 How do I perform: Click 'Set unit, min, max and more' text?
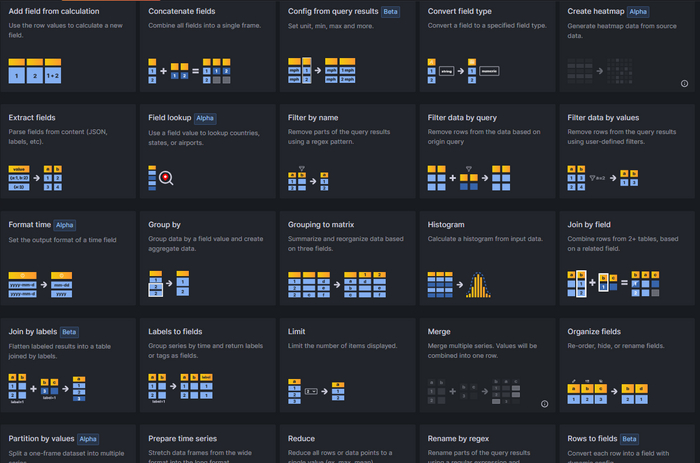coord(331,26)
